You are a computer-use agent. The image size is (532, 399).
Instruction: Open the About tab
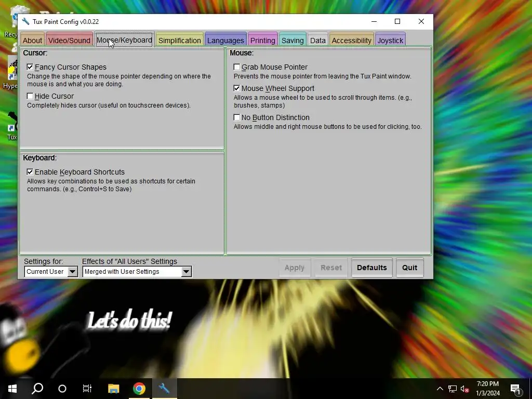click(32, 40)
